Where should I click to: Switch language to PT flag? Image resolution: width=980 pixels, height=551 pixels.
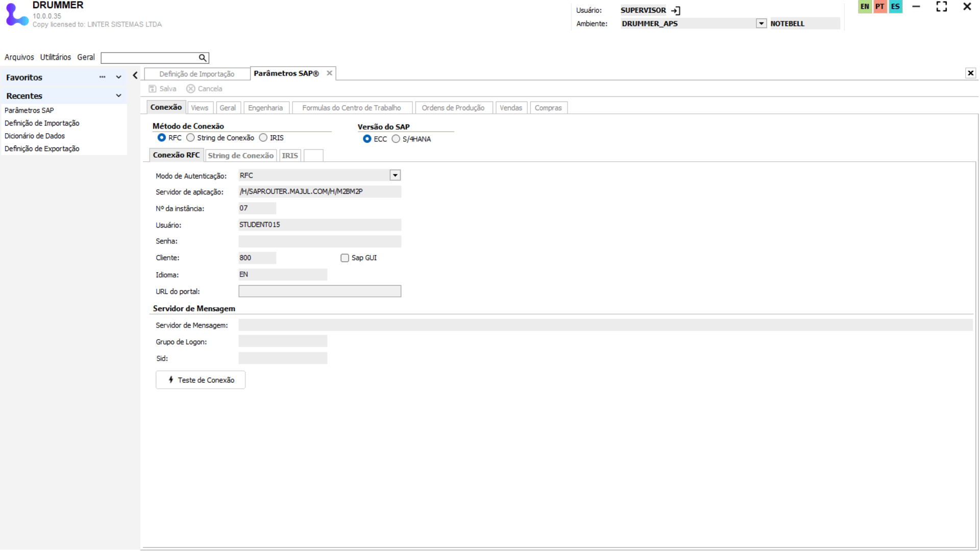pos(880,7)
